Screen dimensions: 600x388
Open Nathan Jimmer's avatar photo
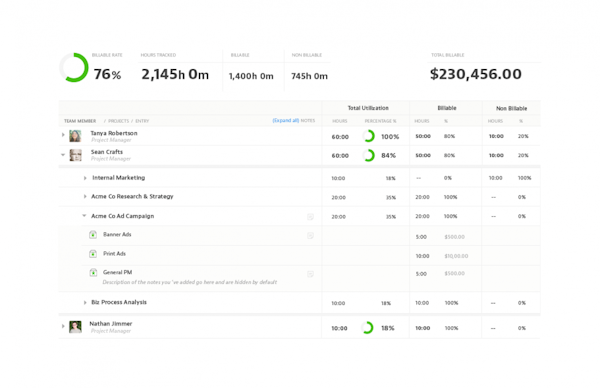[75, 327]
